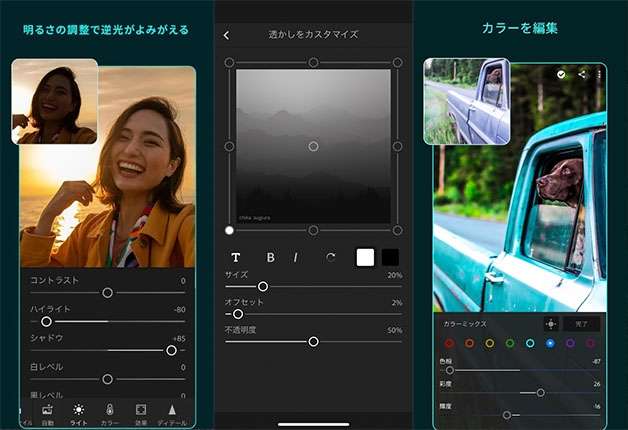Click the オフセット slider handle
This screenshot has width=628, height=430.
[238, 314]
